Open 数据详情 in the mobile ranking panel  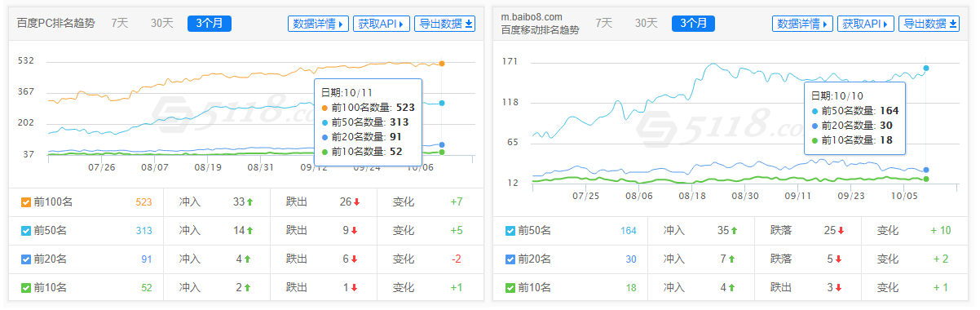(x=803, y=24)
